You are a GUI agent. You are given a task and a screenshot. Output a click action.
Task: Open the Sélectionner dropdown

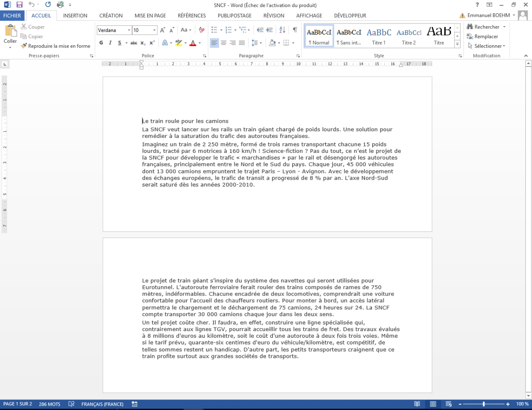click(486, 46)
